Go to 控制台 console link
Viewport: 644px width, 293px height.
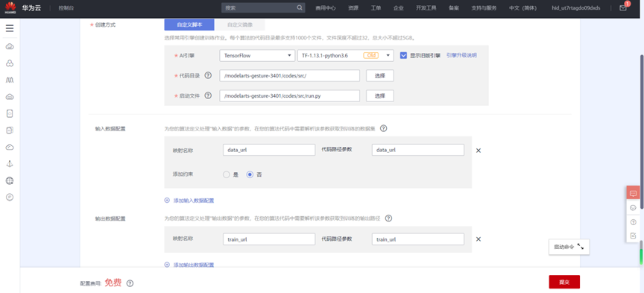coord(66,7)
